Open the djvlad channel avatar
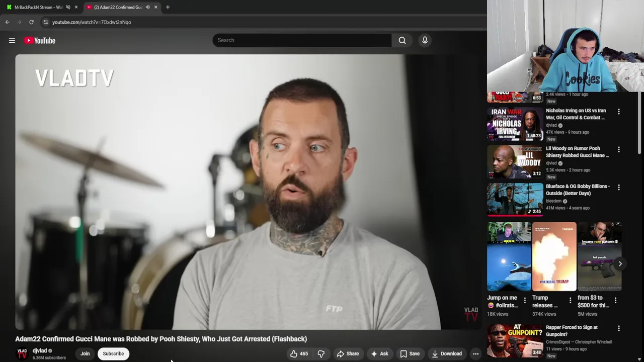 (x=22, y=353)
